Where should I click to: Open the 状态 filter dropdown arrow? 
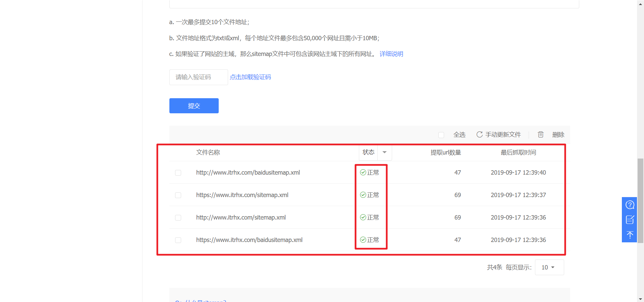384,152
